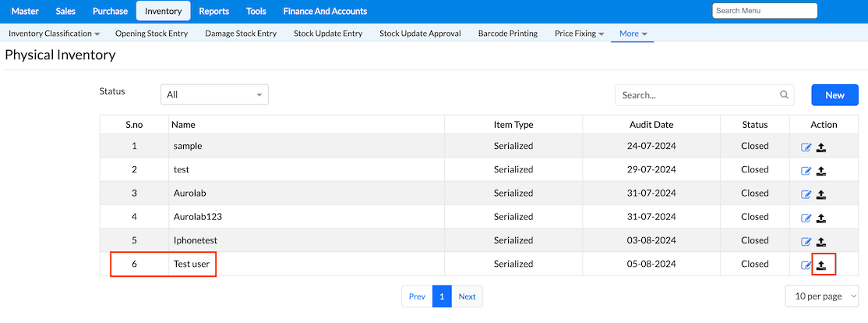Click the edit icon for Aurolab row
Screen dimensions: 868x323
coord(806,194)
